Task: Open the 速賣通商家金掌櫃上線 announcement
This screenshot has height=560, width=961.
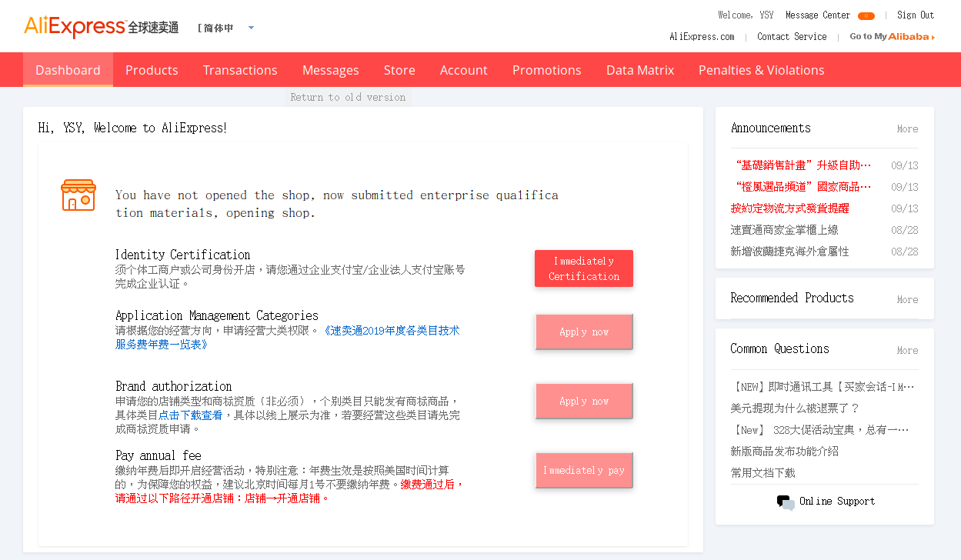Action: pos(784,229)
